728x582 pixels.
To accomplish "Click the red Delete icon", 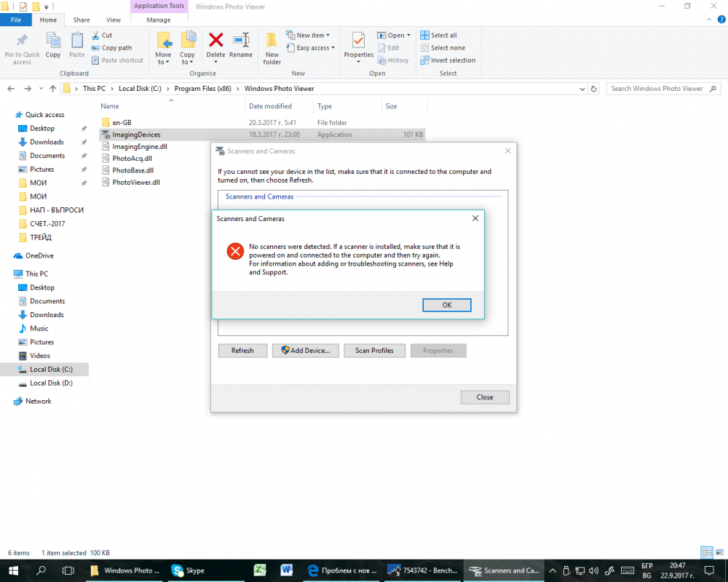I will pos(216,41).
